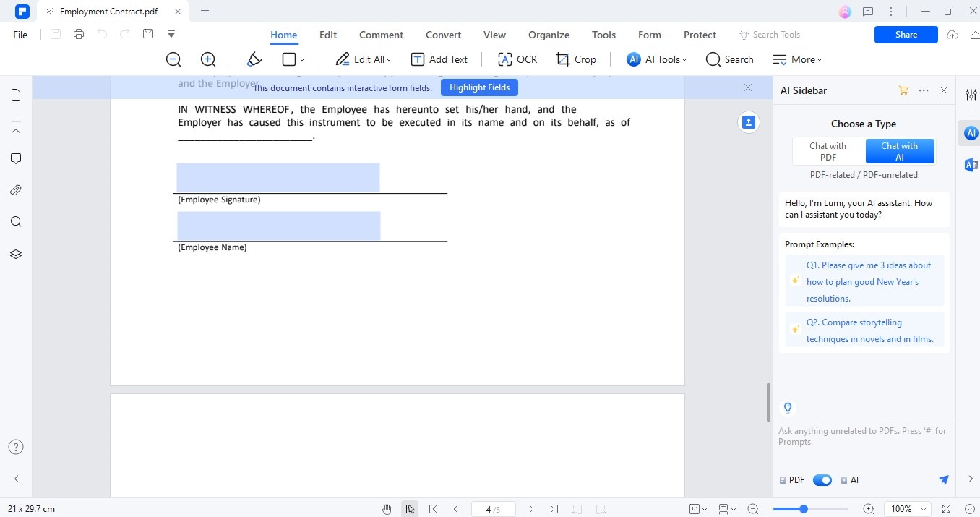Select the Crop tool
Viewport: 980px width, 517px height.
(576, 59)
